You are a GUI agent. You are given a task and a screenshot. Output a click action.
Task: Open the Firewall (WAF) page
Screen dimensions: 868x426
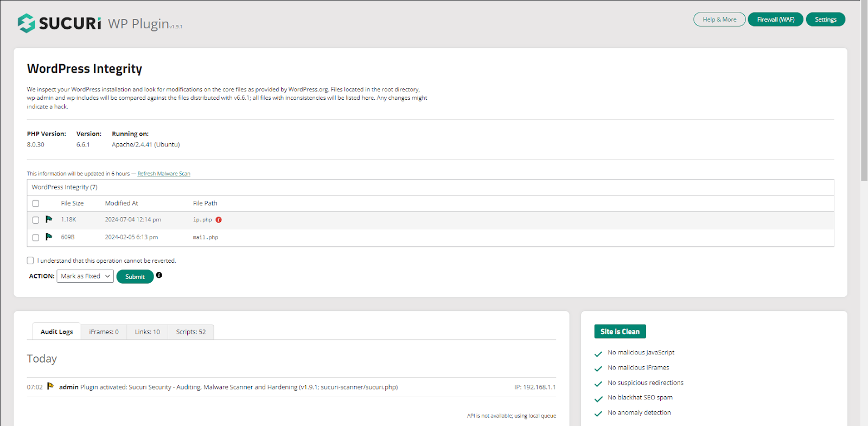click(x=776, y=20)
